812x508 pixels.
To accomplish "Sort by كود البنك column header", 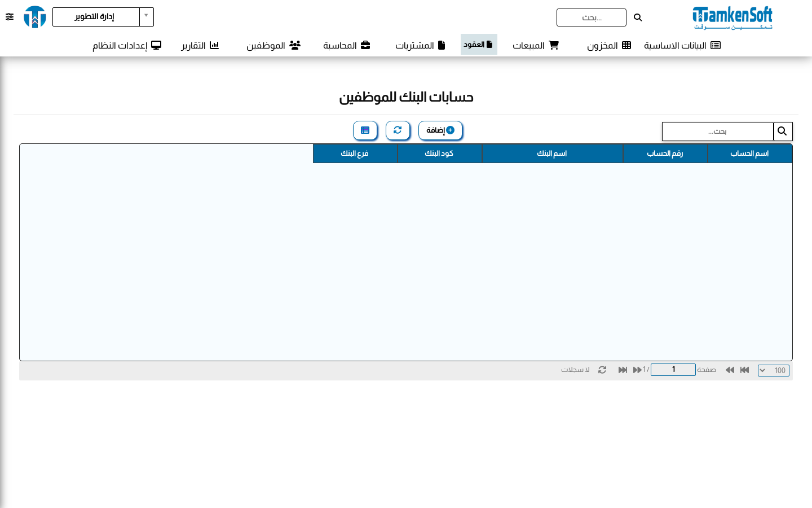I will coord(440,154).
